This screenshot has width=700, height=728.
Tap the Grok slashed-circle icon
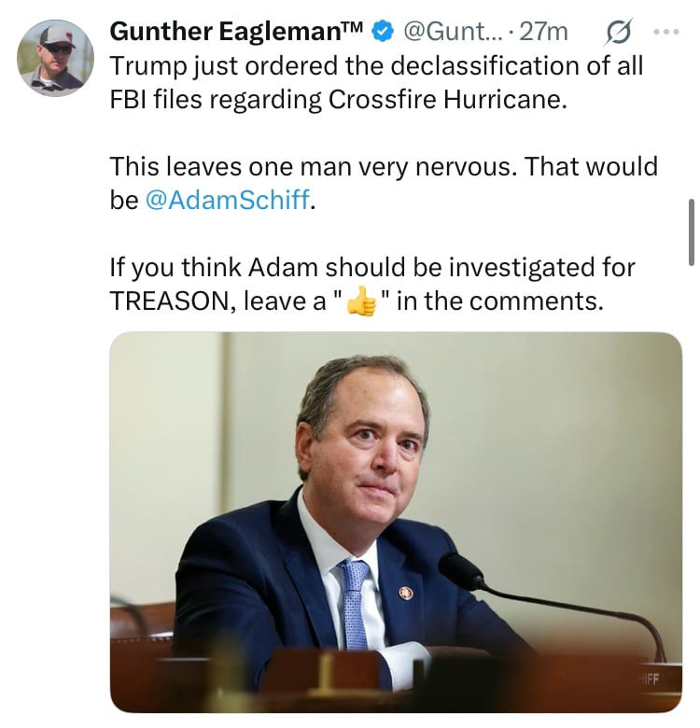pyautogui.click(x=616, y=32)
